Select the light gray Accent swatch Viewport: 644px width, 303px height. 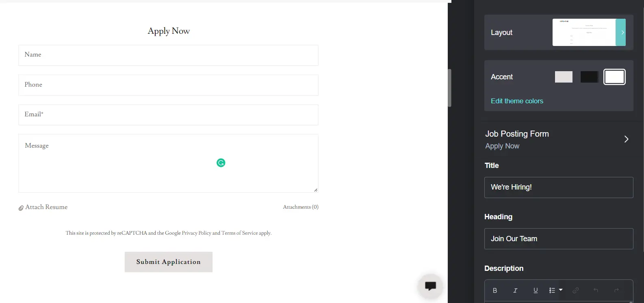click(564, 77)
